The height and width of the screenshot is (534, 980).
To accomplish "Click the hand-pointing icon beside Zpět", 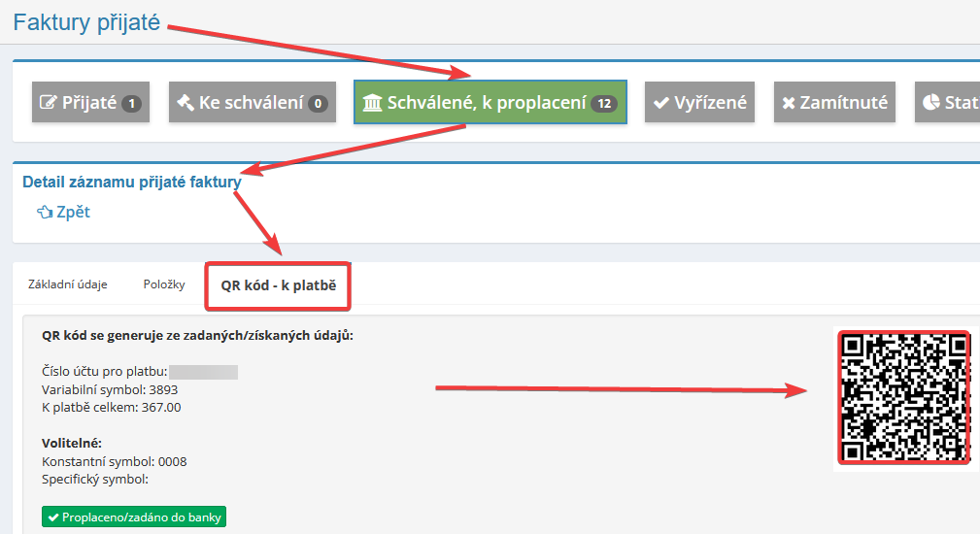I will [45, 213].
